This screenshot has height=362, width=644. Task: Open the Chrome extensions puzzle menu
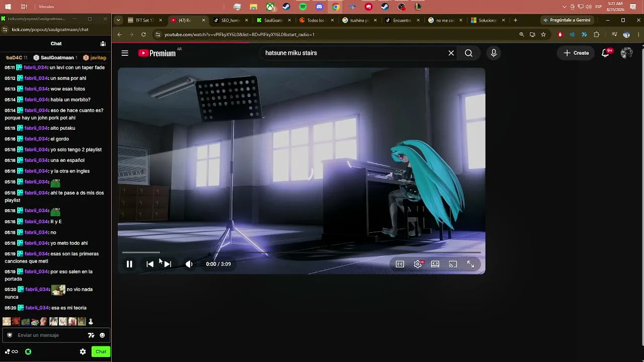coord(597,34)
